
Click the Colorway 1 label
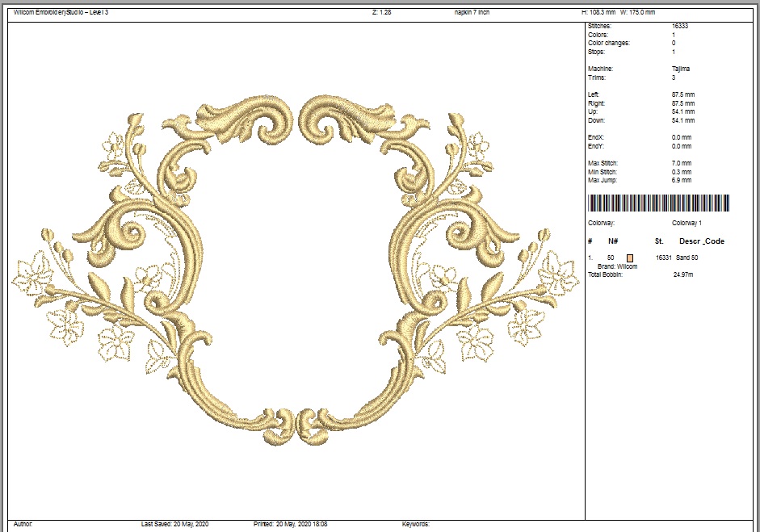point(687,223)
